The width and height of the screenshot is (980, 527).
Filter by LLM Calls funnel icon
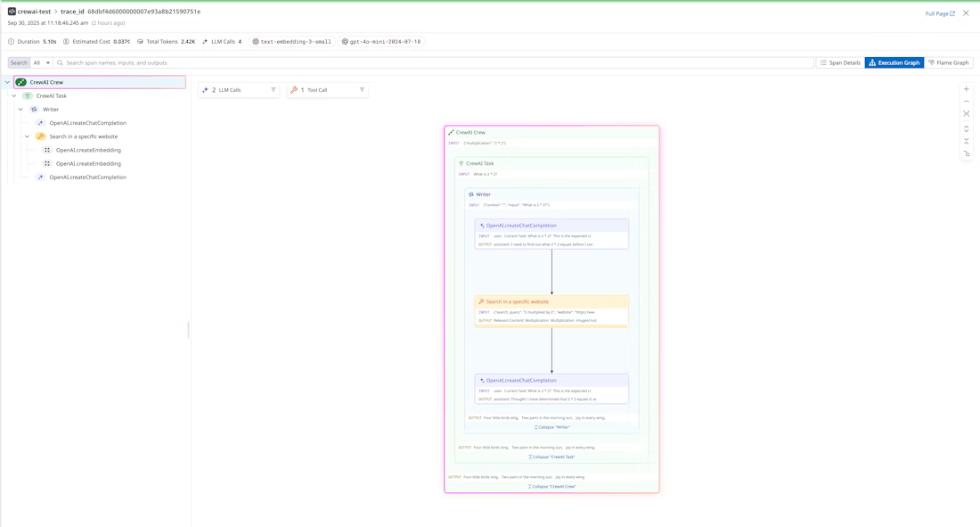(274, 90)
